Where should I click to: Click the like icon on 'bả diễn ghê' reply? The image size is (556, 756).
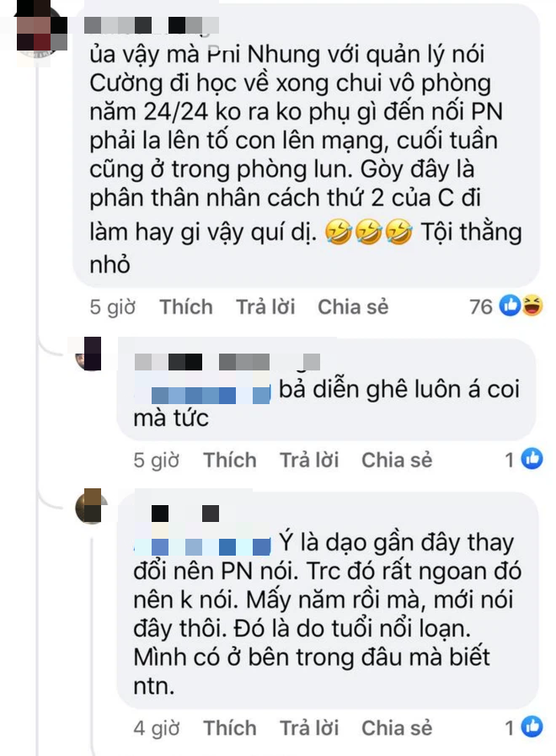pyautogui.click(x=532, y=459)
